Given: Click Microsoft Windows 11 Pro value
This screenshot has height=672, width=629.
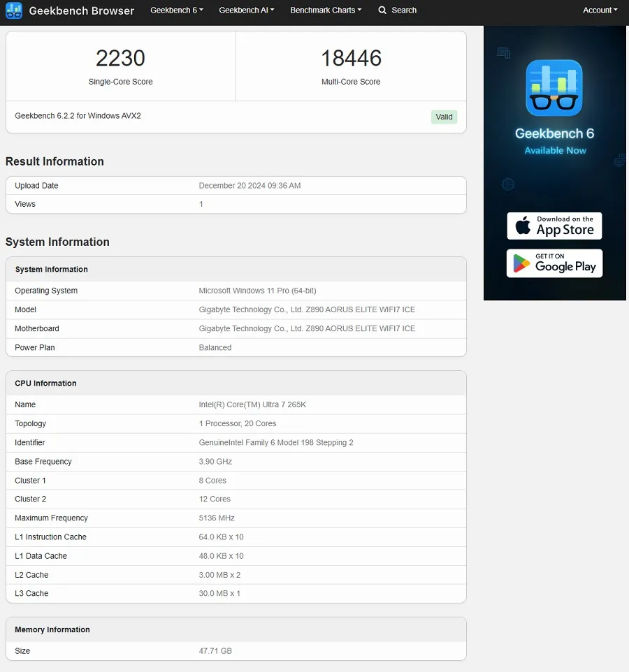Looking at the screenshot, I should coord(257,291).
